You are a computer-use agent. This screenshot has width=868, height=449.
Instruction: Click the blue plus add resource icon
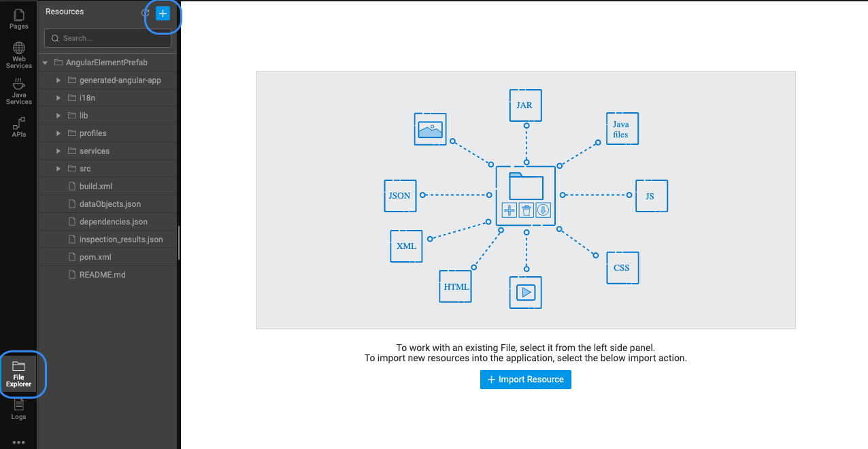[163, 13]
